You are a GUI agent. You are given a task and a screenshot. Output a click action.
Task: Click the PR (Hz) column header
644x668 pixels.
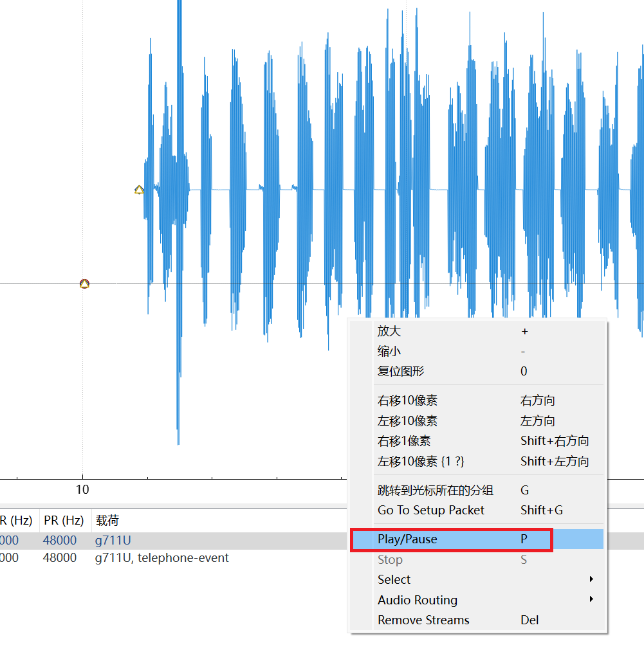[x=64, y=520]
